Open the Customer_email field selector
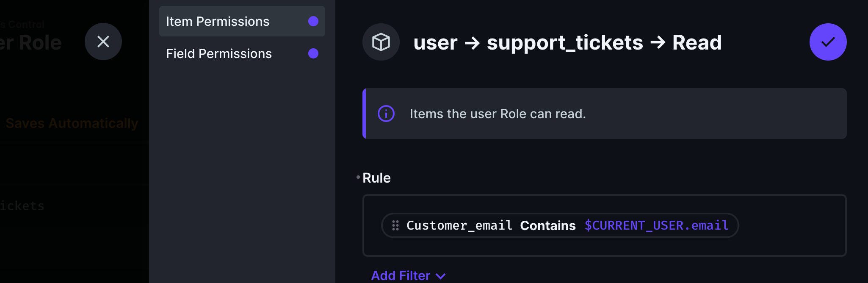 (x=459, y=225)
